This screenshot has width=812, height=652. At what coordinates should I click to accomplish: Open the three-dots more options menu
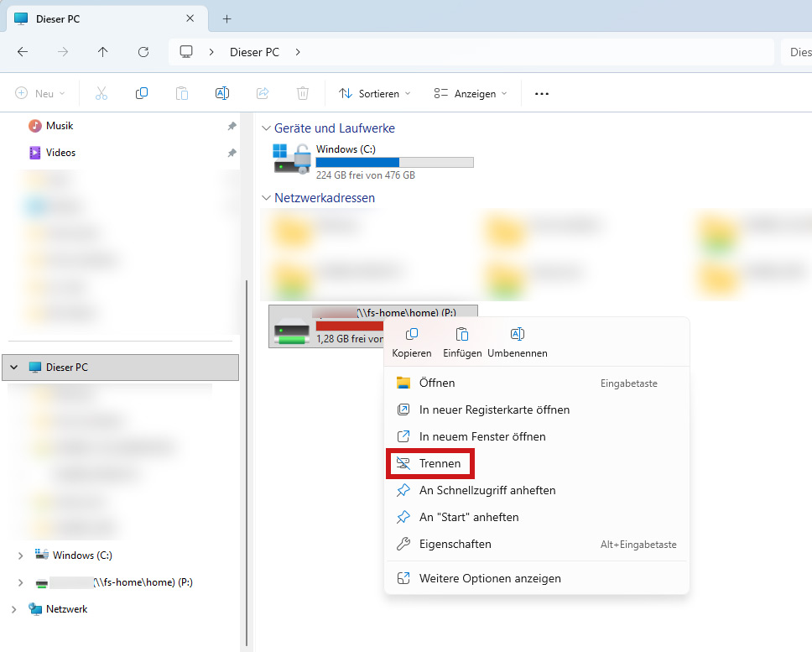(542, 94)
